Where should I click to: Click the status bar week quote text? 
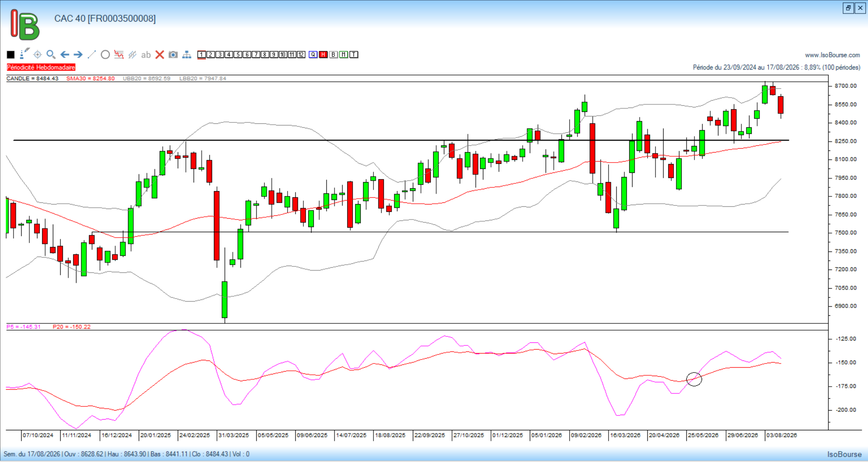[x=127, y=454]
